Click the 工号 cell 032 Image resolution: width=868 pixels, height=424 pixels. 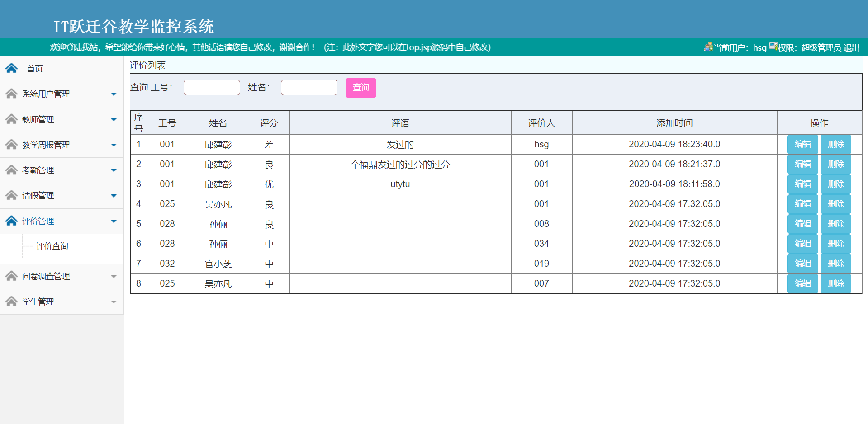[167, 264]
